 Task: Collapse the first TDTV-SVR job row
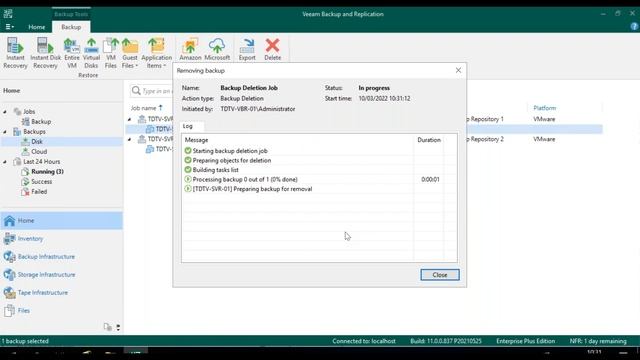click(129, 119)
